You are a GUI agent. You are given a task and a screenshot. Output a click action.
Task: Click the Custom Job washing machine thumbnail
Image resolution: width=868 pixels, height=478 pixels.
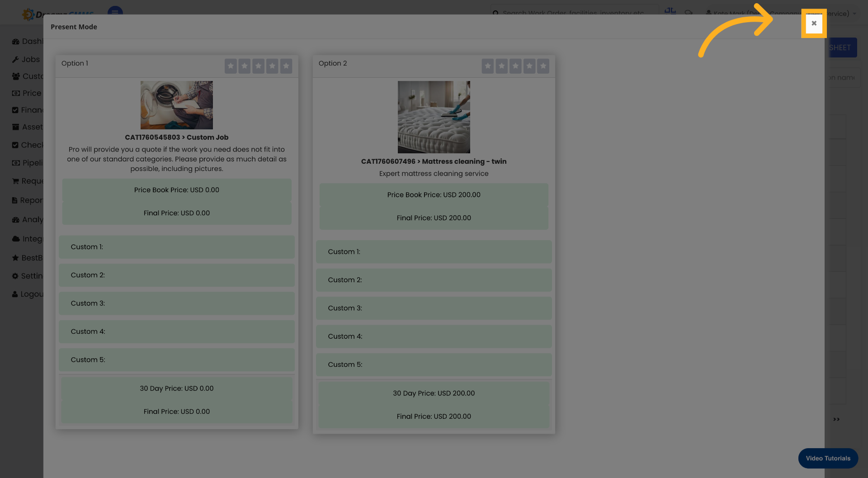click(176, 105)
